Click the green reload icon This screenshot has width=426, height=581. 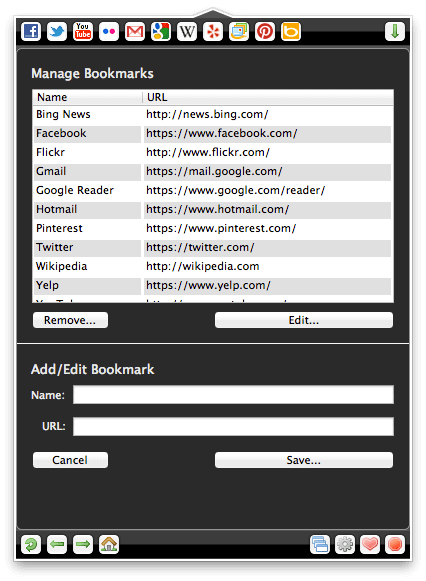31,544
